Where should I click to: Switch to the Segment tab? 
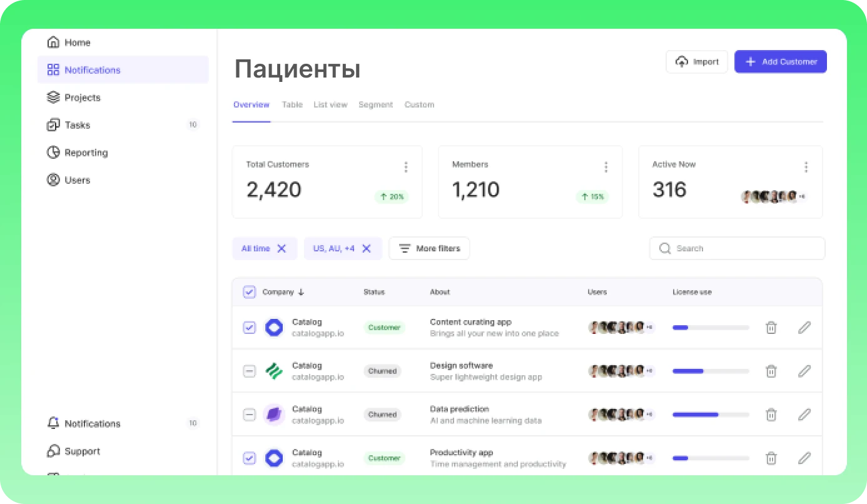point(375,104)
